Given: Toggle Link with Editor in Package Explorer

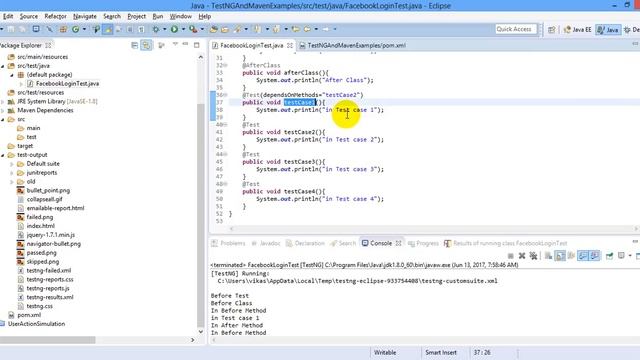Looking at the screenshot, I should click(x=146, y=45).
